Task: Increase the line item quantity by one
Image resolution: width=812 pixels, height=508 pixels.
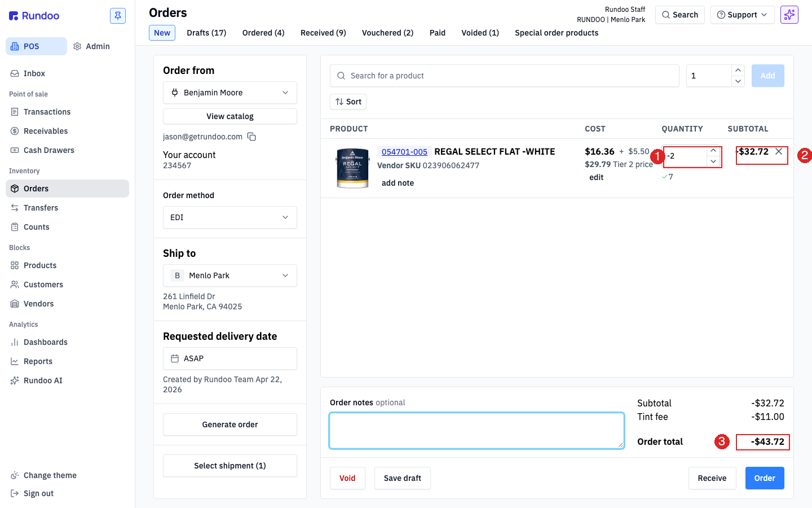Action: (713, 151)
